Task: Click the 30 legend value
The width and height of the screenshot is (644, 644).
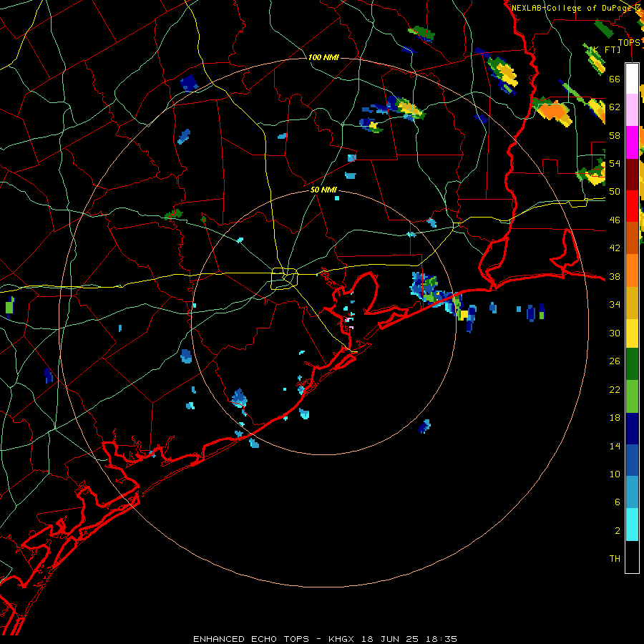Action: (x=615, y=333)
